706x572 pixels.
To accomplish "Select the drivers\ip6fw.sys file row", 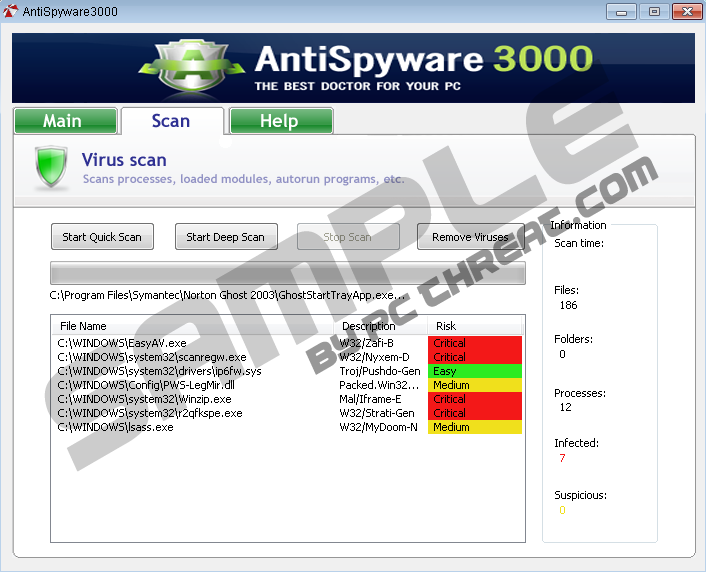I will 287,371.
